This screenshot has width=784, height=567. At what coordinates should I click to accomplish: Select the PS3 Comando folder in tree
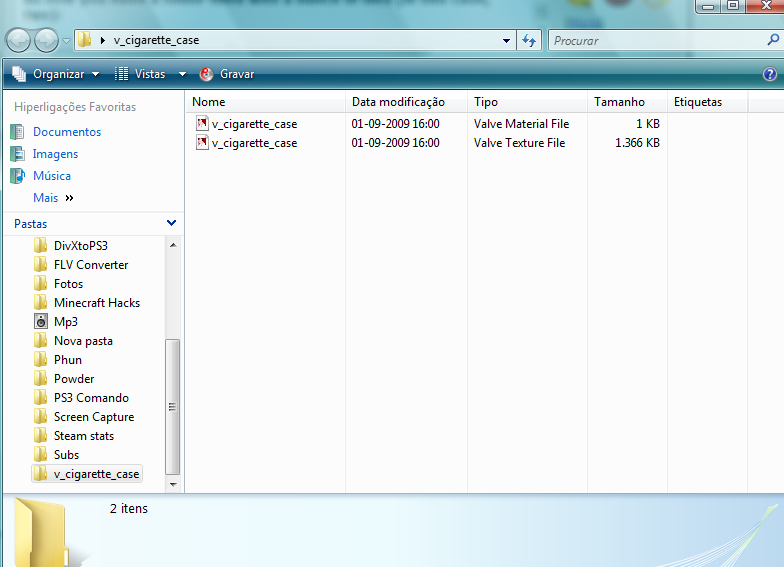92,398
